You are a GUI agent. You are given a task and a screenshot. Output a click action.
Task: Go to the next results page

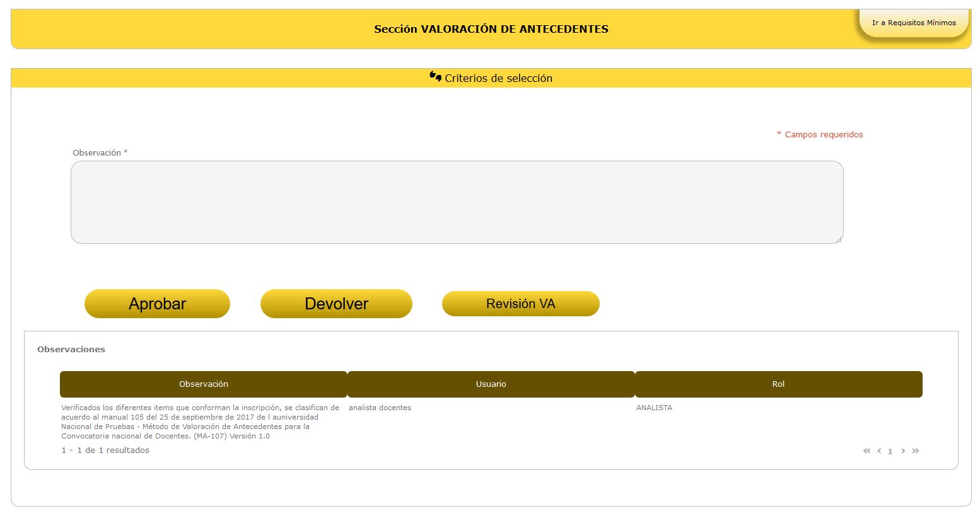pyautogui.click(x=903, y=451)
